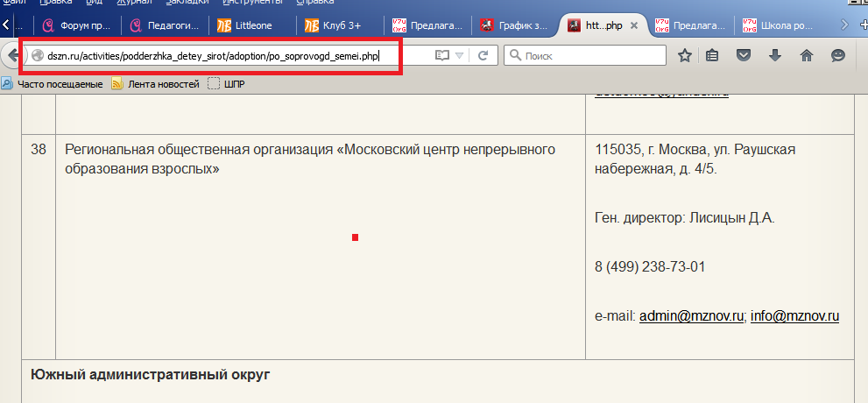868x403 pixels.
Task: Click the smiley face toolbar icon
Action: (838, 56)
